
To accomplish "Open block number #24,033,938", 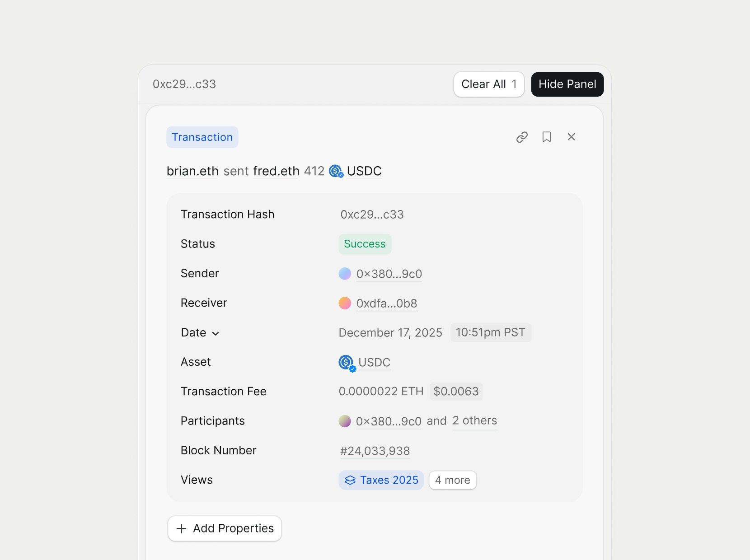I will pyautogui.click(x=374, y=451).
